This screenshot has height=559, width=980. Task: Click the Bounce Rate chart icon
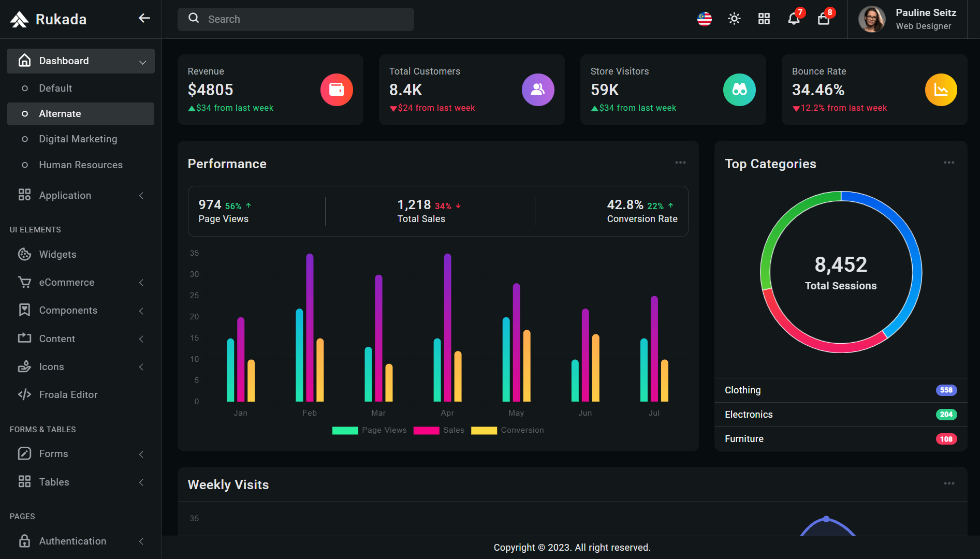(941, 90)
